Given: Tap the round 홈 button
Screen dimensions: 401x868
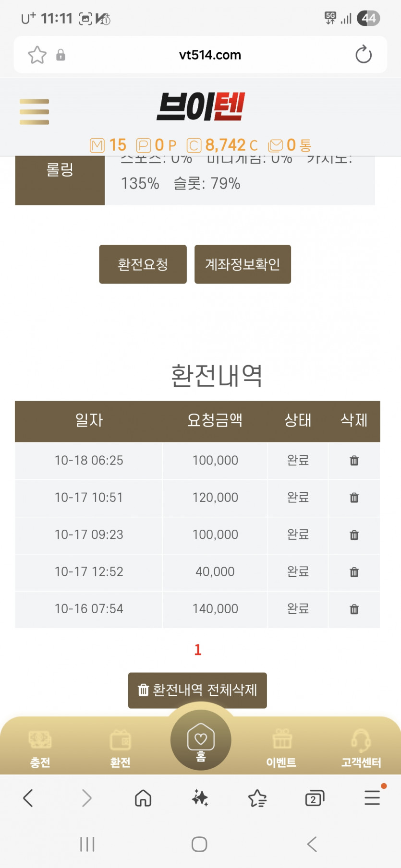Looking at the screenshot, I should point(201,740).
